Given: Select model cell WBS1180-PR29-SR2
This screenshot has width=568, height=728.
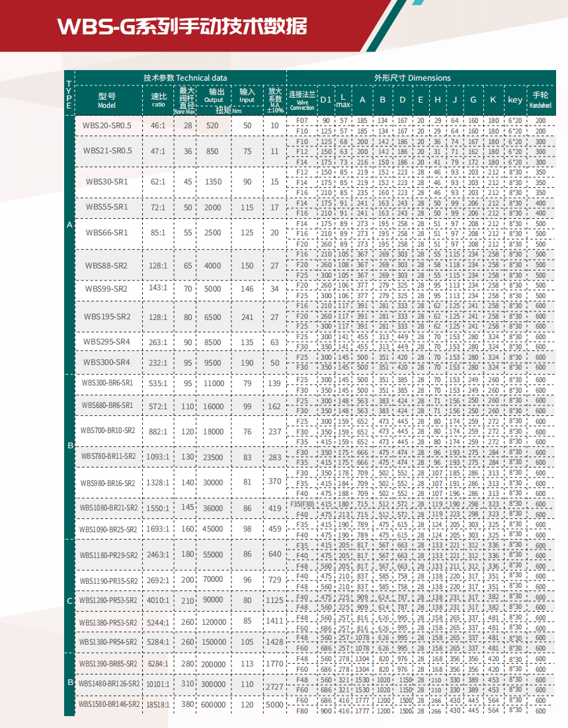Looking at the screenshot, I should click(108, 555).
